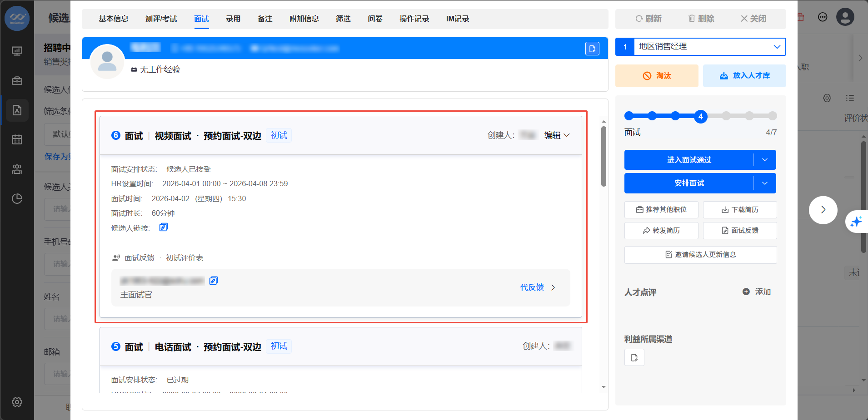Click the last dot of the stage progress bar
The height and width of the screenshot is (420, 868).
coord(773,116)
